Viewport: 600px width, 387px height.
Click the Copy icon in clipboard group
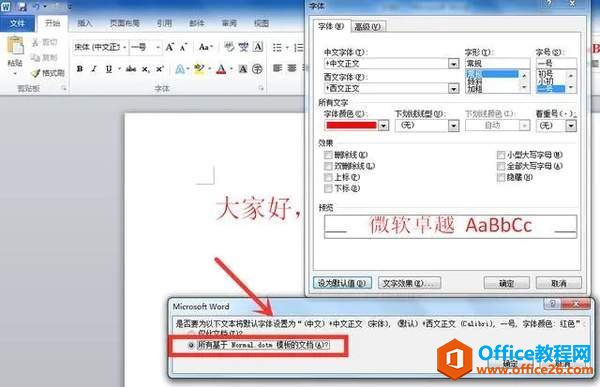pyautogui.click(x=36, y=57)
